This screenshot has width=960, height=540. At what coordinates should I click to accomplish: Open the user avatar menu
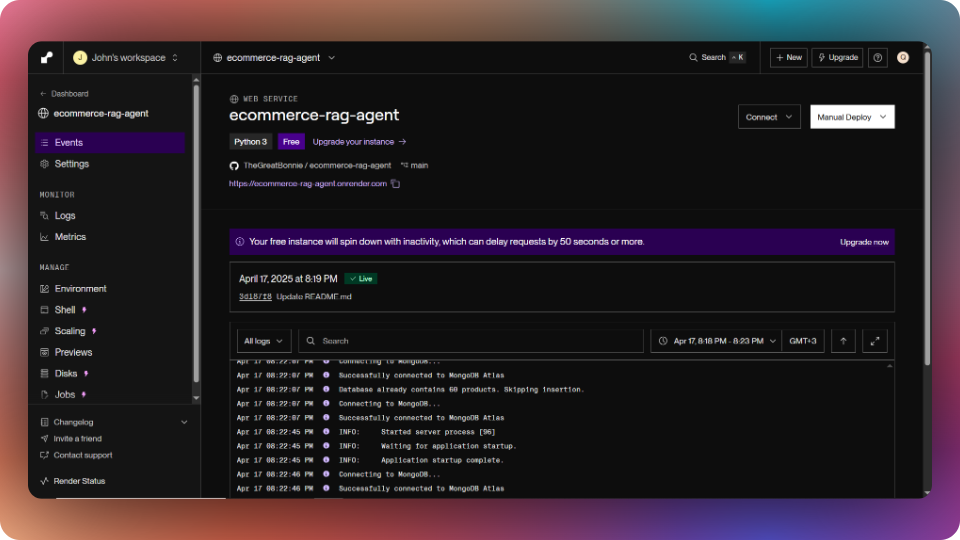point(902,58)
